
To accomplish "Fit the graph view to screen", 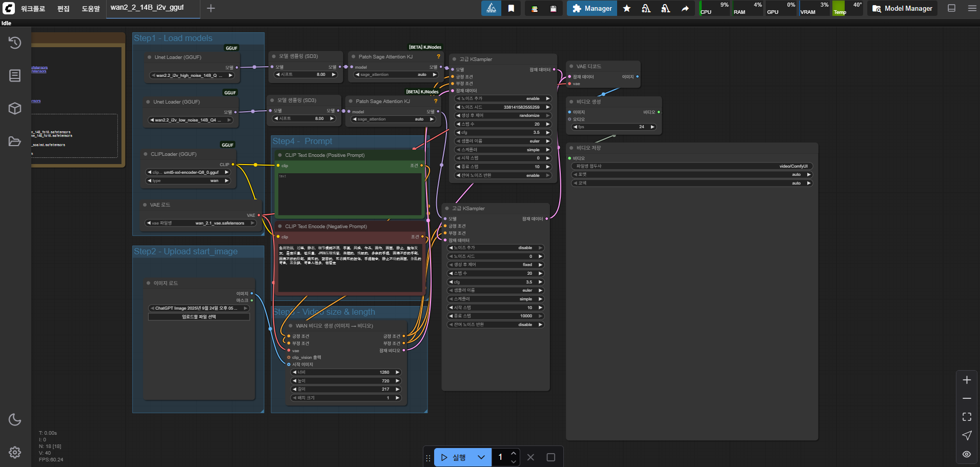I will click(967, 417).
